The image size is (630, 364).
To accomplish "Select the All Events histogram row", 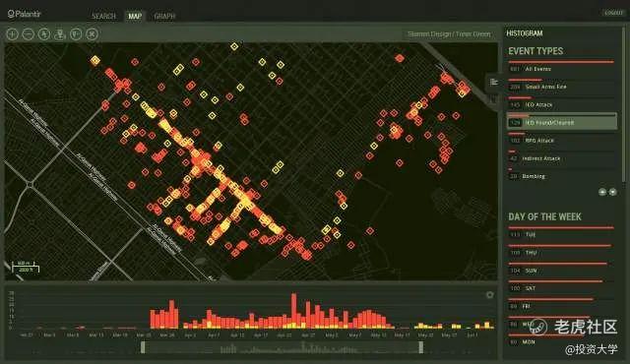I will pos(562,69).
